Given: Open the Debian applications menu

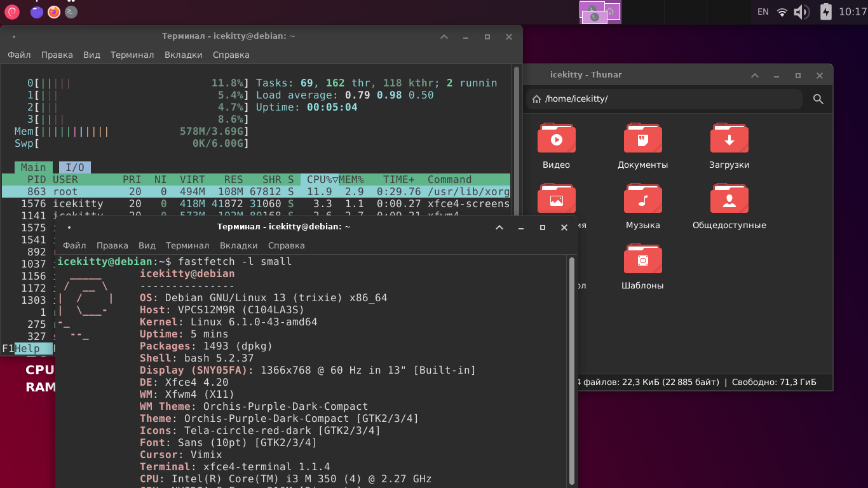Looking at the screenshot, I should [x=12, y=11].
